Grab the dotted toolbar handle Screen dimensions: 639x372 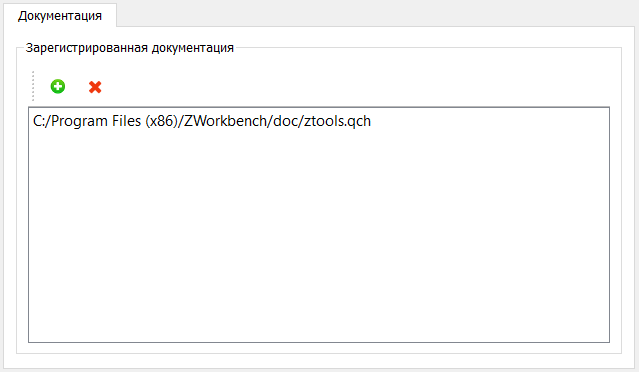(x=33, y=86)
